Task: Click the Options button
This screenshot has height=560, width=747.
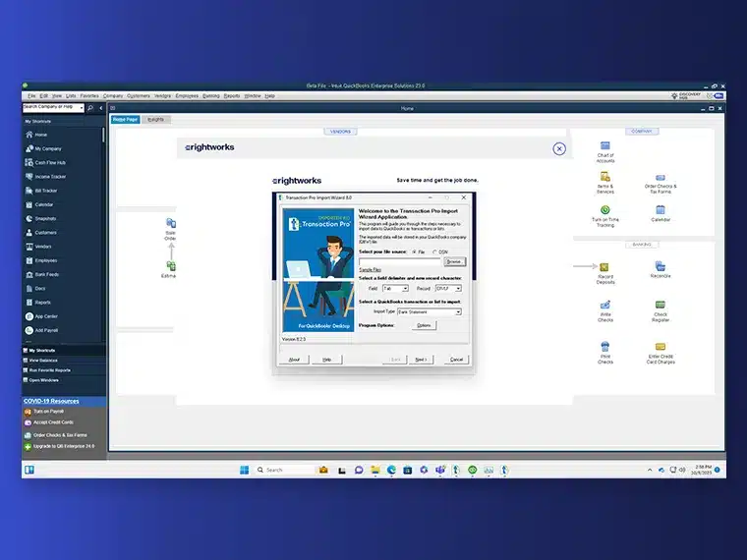Action: click(x=424, y=326)
